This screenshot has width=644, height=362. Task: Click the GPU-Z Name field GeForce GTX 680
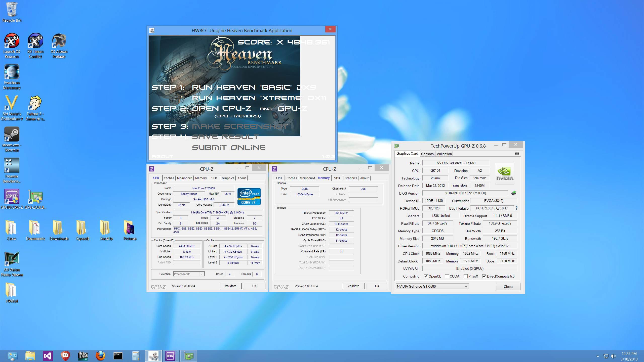coord(456,163)
